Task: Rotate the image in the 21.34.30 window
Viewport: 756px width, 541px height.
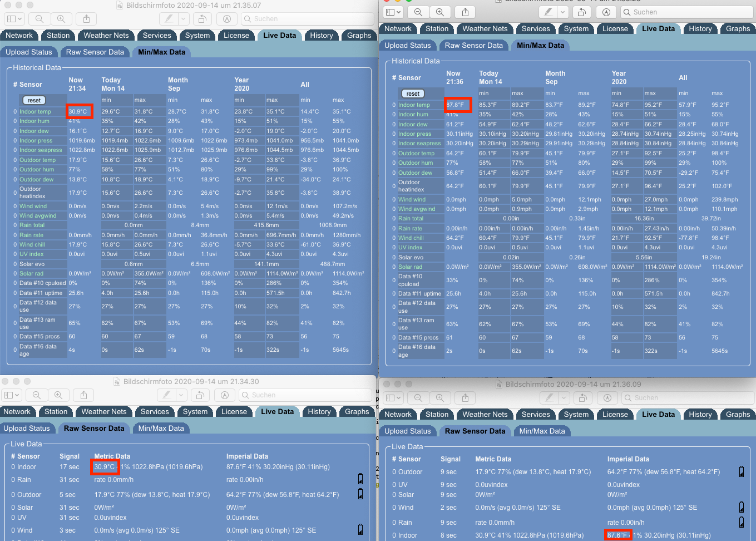Action: (x=200, y=395)
